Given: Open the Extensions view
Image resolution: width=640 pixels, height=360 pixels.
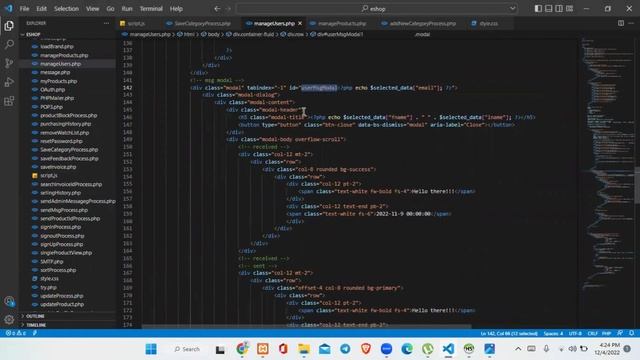Looking at the screenshot, I should click(9, 101).
